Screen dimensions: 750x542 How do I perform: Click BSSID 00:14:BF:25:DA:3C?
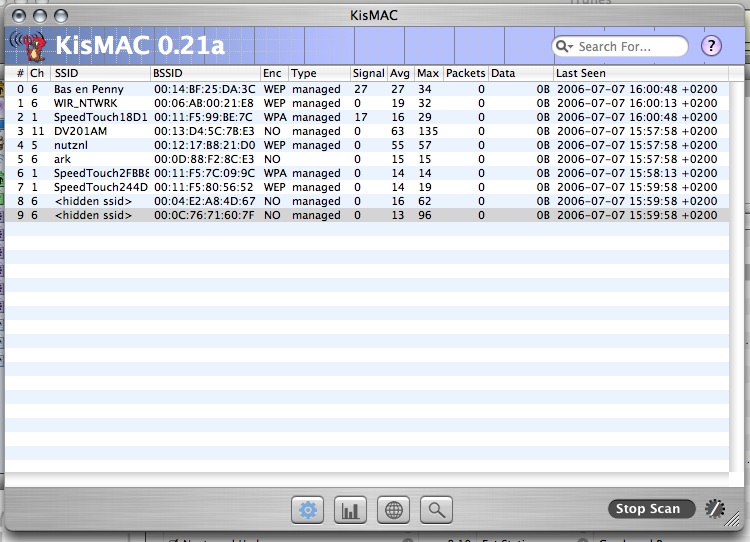coord(204,89)
